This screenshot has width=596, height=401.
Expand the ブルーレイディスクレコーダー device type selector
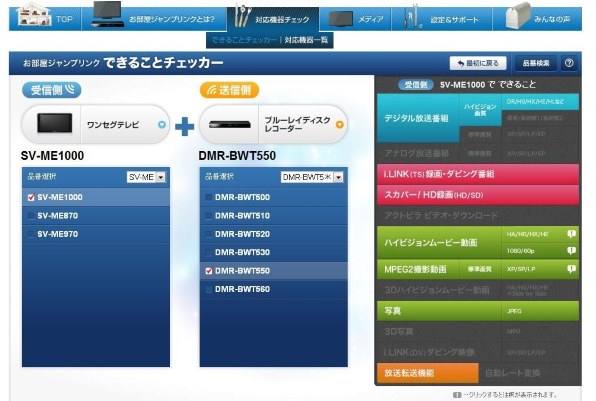[x=340, y=125]
